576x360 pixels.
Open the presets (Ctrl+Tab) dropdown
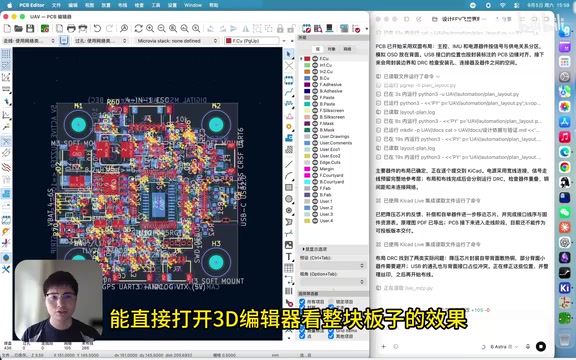coord(332,266)
